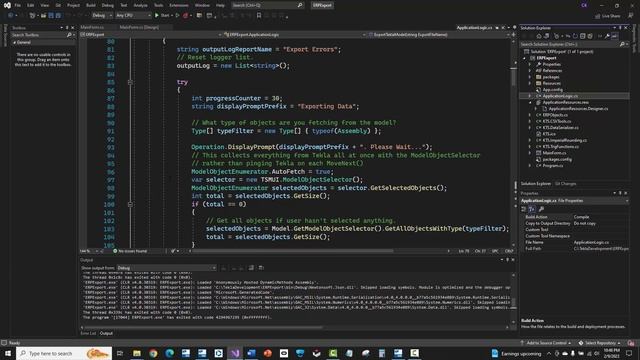The height and width of the screenshot is (360, 640).
Task: Click the Categorized view icon in Properties window
Action: (x=524, y=209)
